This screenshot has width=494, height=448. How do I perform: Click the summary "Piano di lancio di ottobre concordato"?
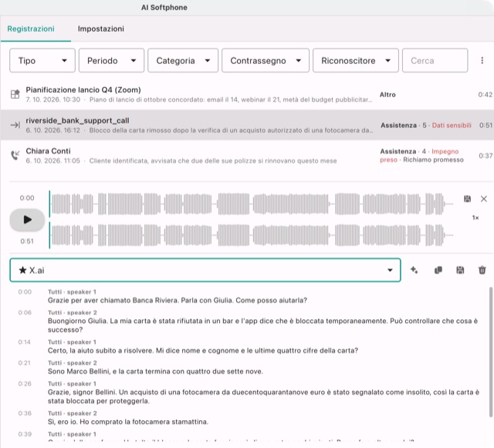click(231, 99)
